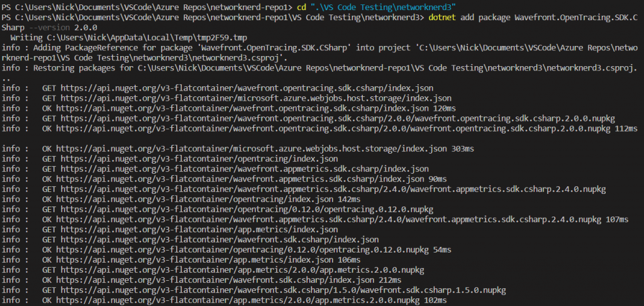Viewport: 644px width, 306px height.
Task: Click the yellow dotnet command word
Action: point(442,17)
